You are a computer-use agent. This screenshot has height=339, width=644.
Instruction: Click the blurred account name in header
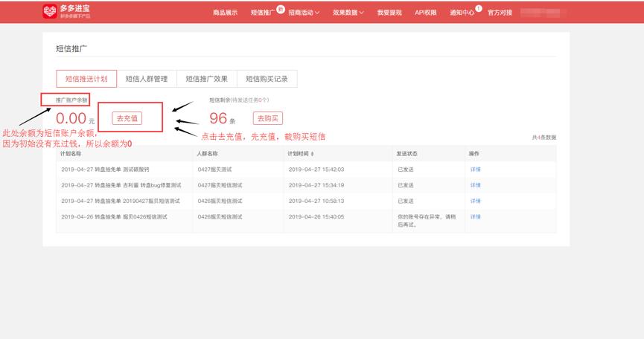click(540, 13)
